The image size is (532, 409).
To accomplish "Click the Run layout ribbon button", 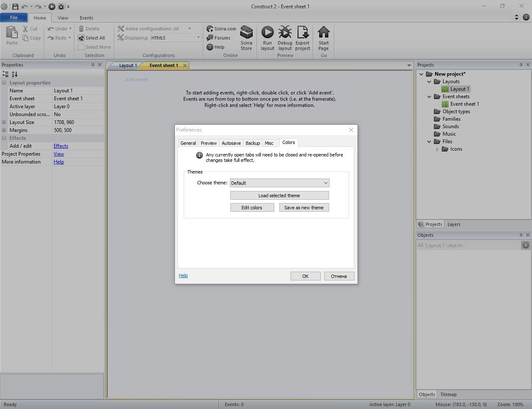I will point(267,38).
